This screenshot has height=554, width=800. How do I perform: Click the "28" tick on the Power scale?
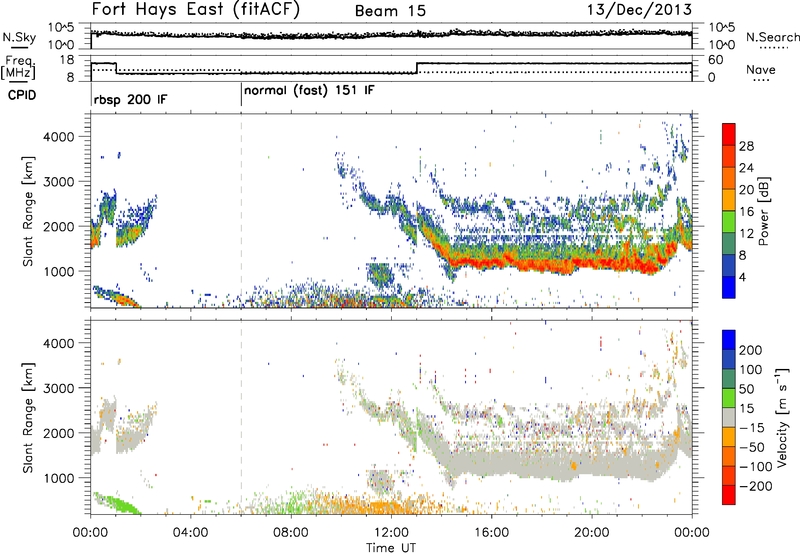pyautogui.click(x=746, y=146)
